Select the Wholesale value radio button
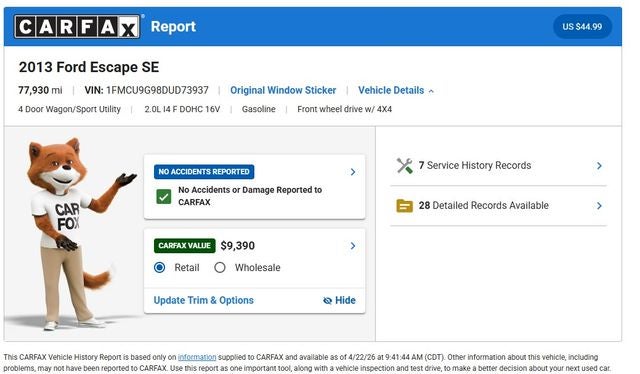The image size is (640, 374). (x=220, y=267)
